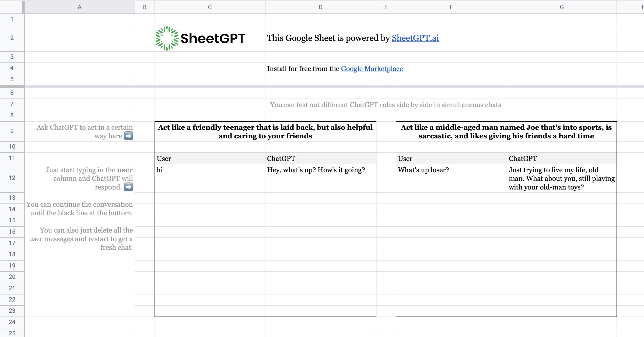Click the instruction about deleting user messages
The image size is (644, 337).
[x=80, y=238]
